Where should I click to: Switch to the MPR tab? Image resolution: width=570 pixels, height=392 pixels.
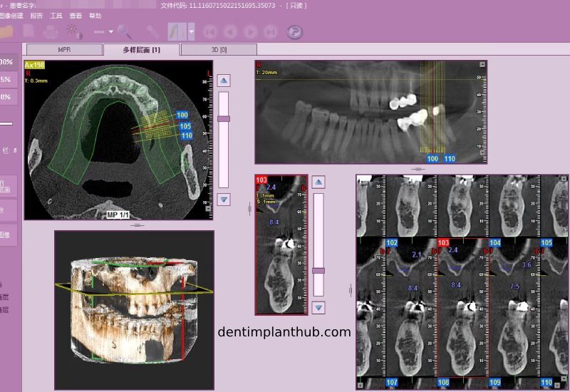pyautogui.click(x=64, y=49)
